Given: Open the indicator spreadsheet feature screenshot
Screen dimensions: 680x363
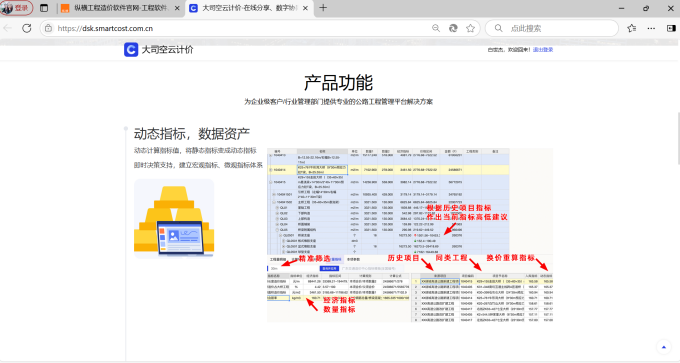Looking at the screenshot, I should point(410,235).
